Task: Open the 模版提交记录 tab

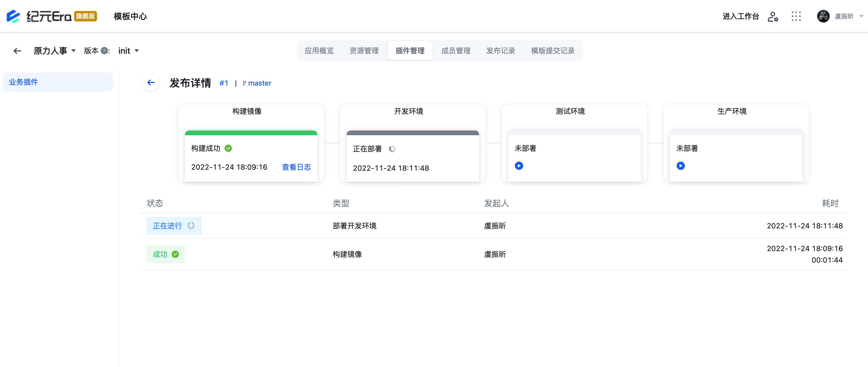Action: click(x=553, y=51)
